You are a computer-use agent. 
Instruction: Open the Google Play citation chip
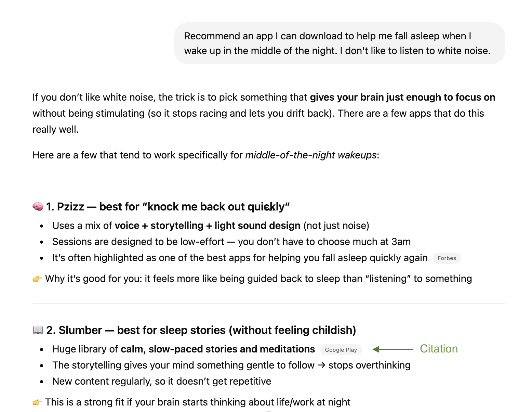click(341, 350)
